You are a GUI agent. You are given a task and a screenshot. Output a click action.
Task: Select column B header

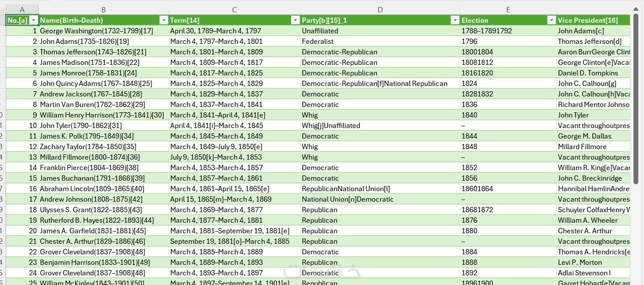[x=104, y=10]
